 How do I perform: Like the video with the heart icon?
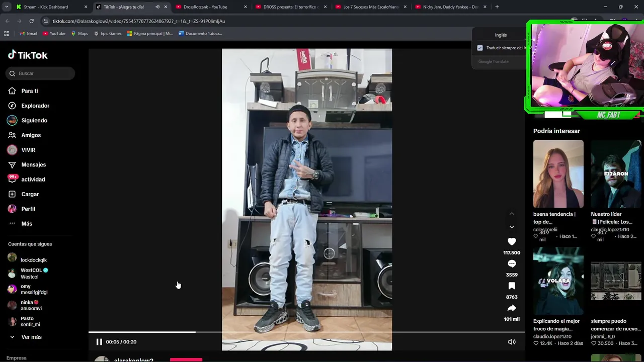point(512,241)
